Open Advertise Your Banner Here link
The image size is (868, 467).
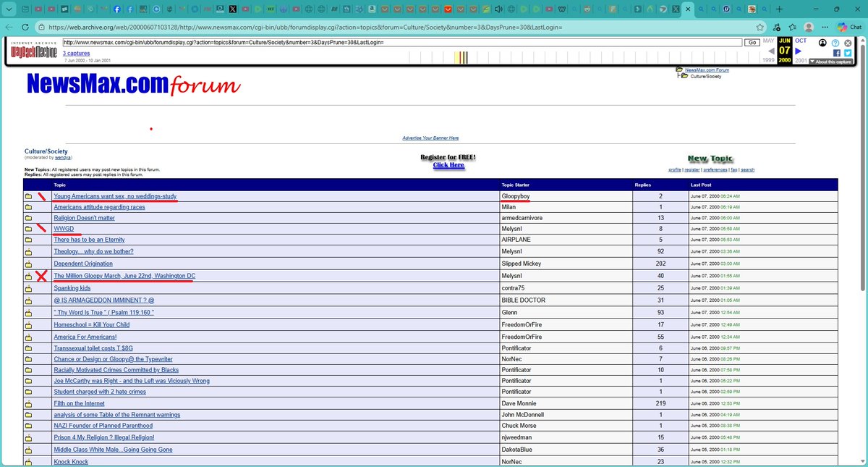tap(430, 138)
